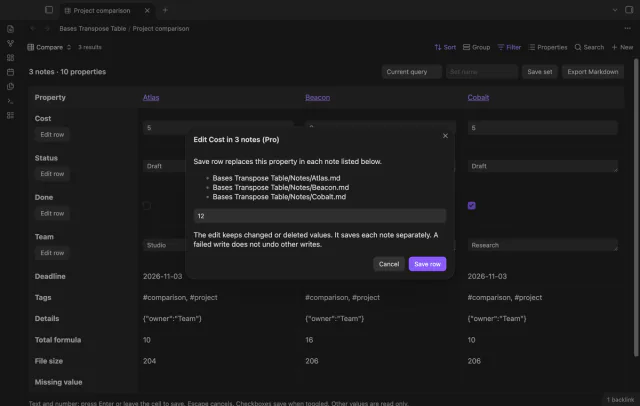This screenshot has height=406, width=640.
Task: Click the Cobalt Team Research field
Action: 542,245
